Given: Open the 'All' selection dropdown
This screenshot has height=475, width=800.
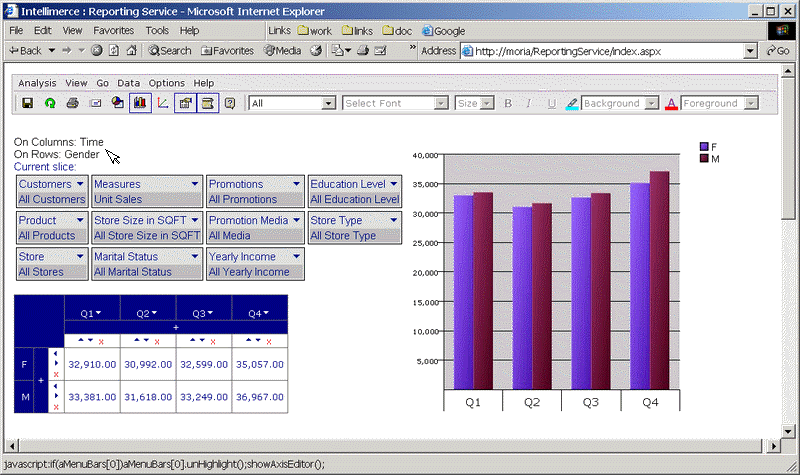Looking at the screenshot, I should [x=329, y=104].
